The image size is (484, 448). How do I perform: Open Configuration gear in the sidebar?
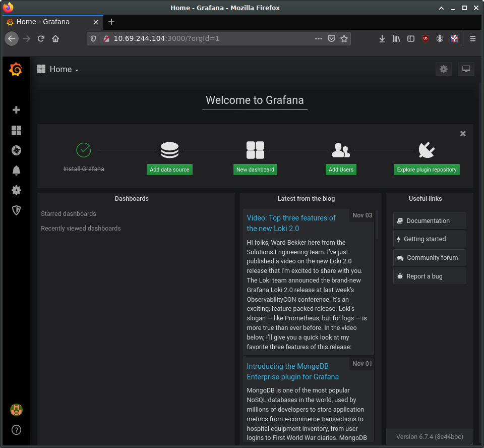click(x=16, y=190)
